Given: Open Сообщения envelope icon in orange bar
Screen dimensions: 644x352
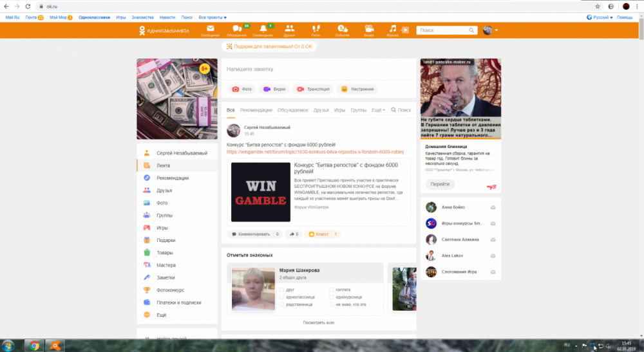Looking at the screenshot, I should pos(210,30).
